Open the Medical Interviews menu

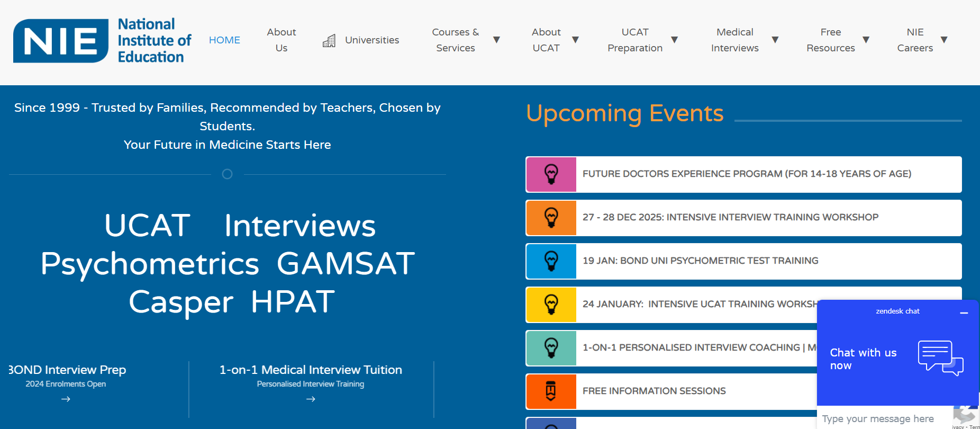735,40
